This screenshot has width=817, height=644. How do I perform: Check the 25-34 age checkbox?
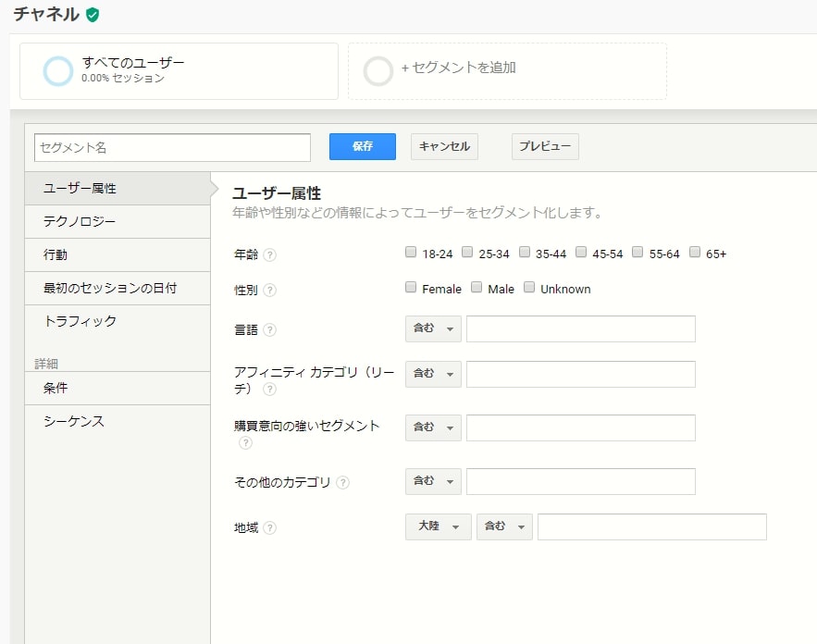[x=467, y=253]
